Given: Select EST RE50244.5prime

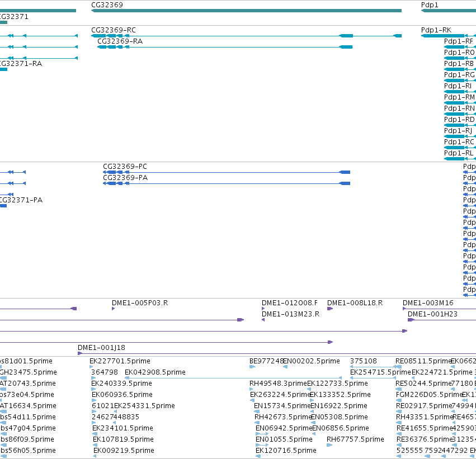Looking at the screenshot, I should pyautogui.click(x=423, y=384).
